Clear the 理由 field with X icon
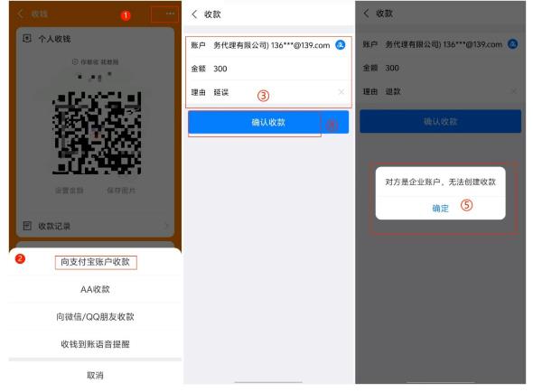 pos(341,92)
